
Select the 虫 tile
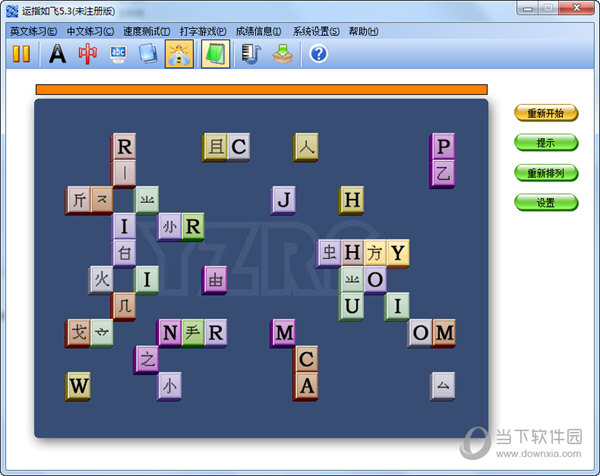328,254
